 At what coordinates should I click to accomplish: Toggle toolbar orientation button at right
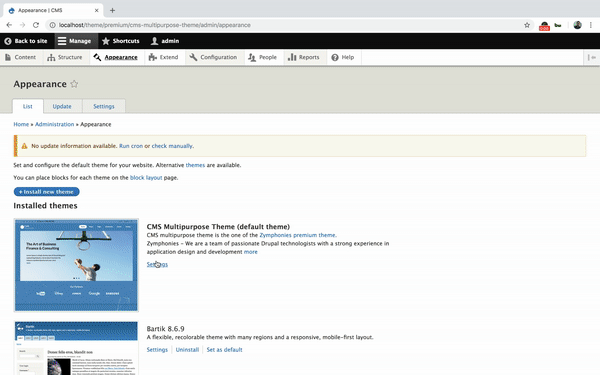click(x=592, y=57)
